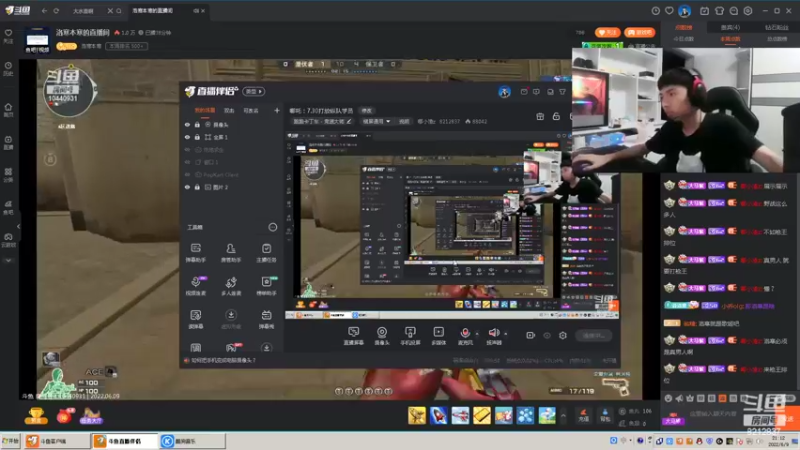Screen dimensions: 800x450
Task: Open 多人连麦 tool in the companion toolbox
Action: click(231, 286)
